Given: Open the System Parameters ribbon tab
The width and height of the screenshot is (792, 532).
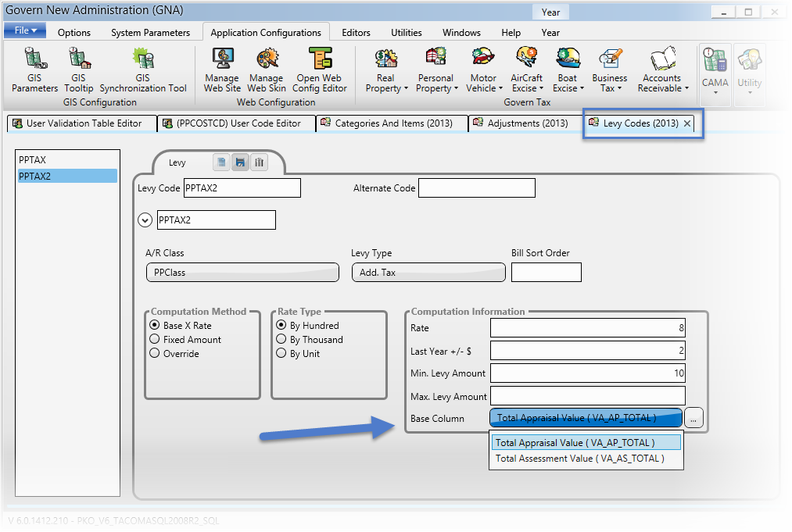Looking at the screenshot, I should coord(150,33).
